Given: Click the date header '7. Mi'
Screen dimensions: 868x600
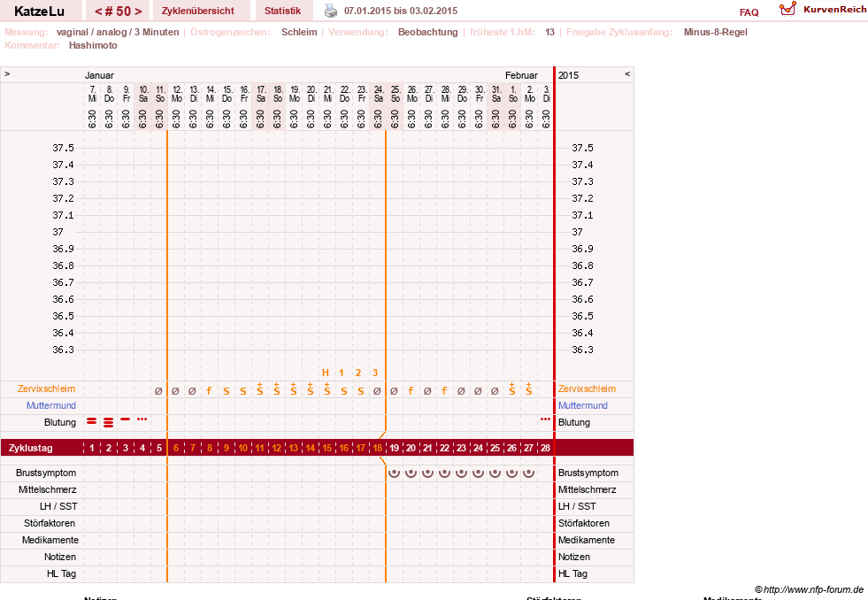Looking at the screenshot, I should tap(92, 94).
